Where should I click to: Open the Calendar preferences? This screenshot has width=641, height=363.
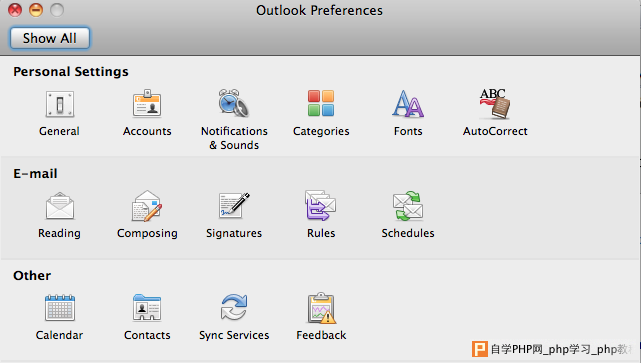pyautogui.click(x=60, y=308)
